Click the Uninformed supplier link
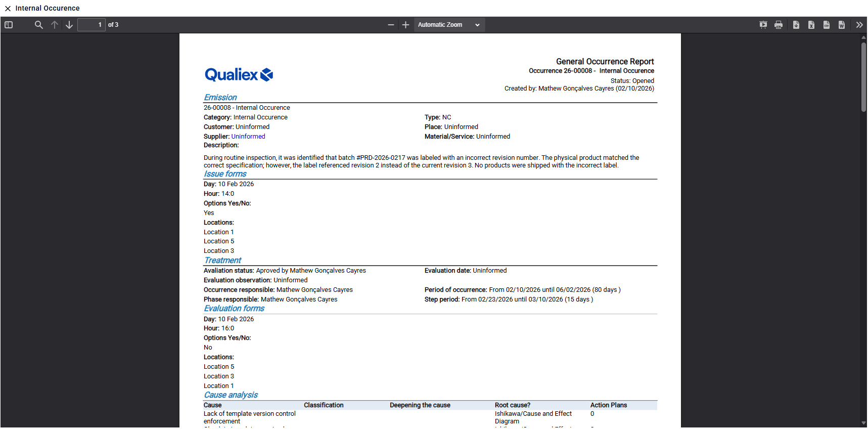The width and height of the screenshot is (868, 431). coord(248,137)
